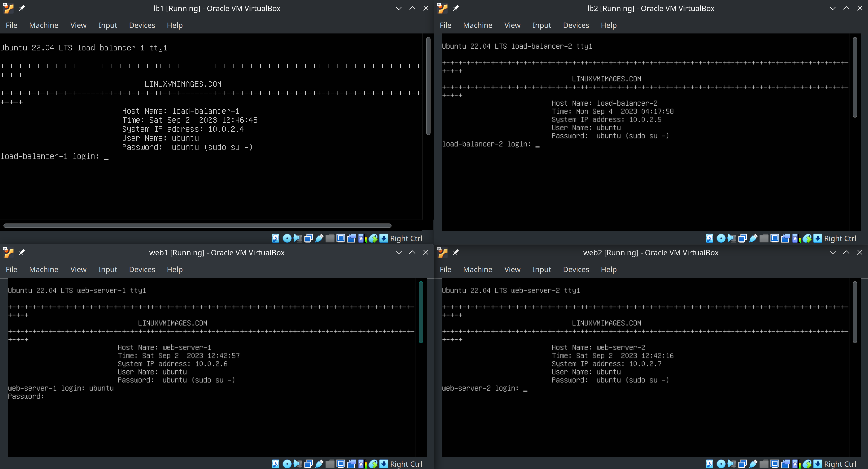Open hard disk indicator in lb1 status bar
The width and height of the screenshot is (868, 469).
pos(275,238)
